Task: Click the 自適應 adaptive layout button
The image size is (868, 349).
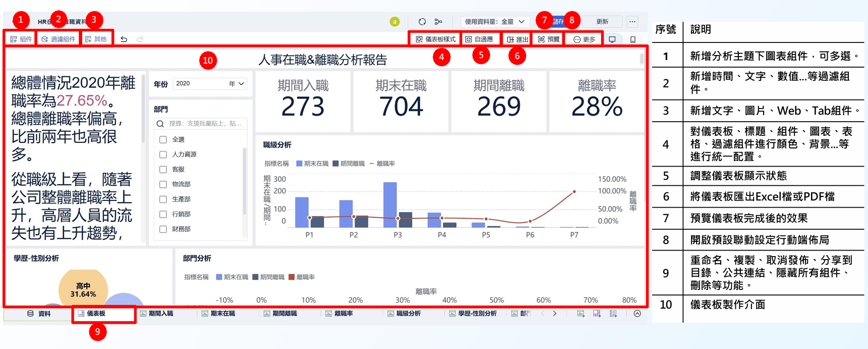Action: tap(479, 39)
